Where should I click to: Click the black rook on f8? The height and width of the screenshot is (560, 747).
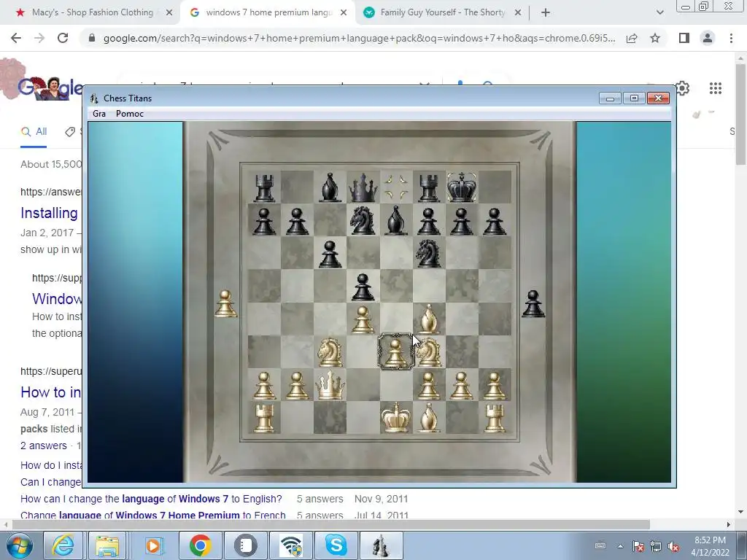point(429,188)
